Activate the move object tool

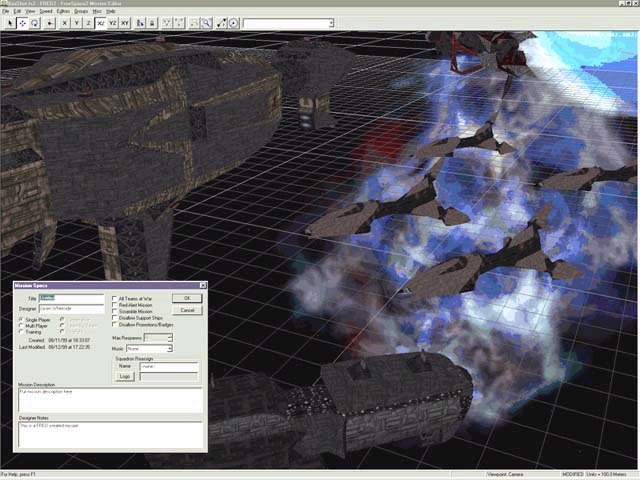[21, 22]
